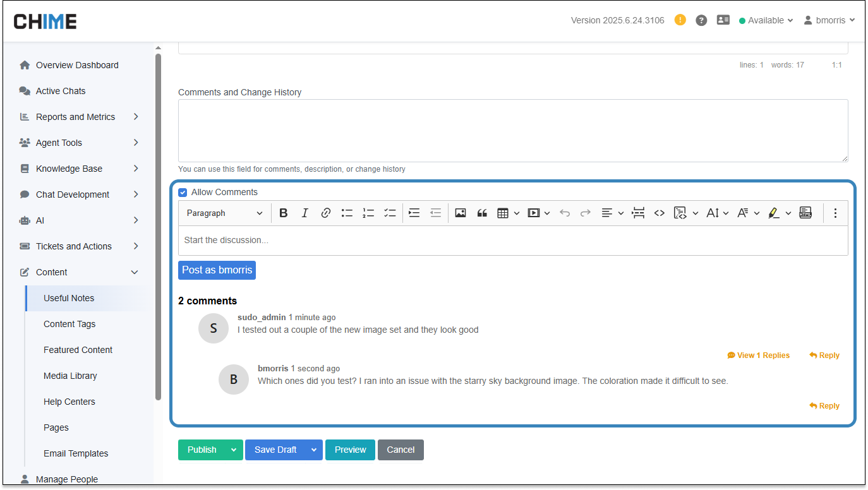Open text alignment options

(612, 213)
